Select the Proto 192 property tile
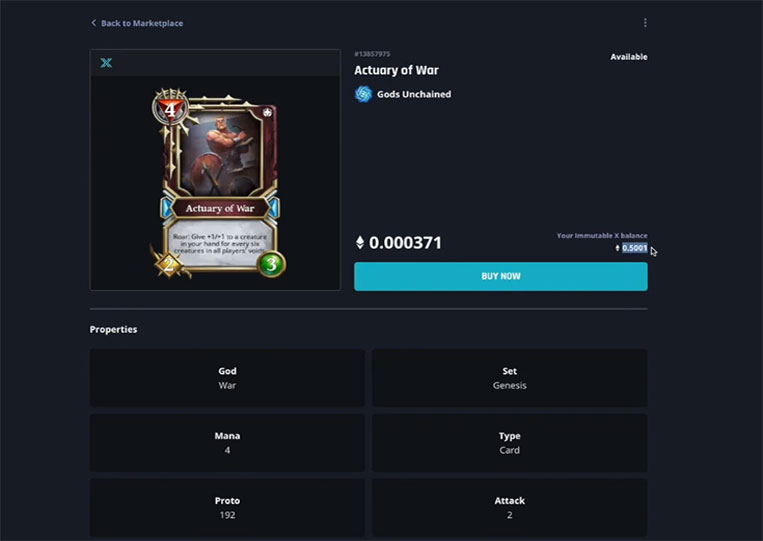This screenshot has height=541, width=763. coord(227,507)
